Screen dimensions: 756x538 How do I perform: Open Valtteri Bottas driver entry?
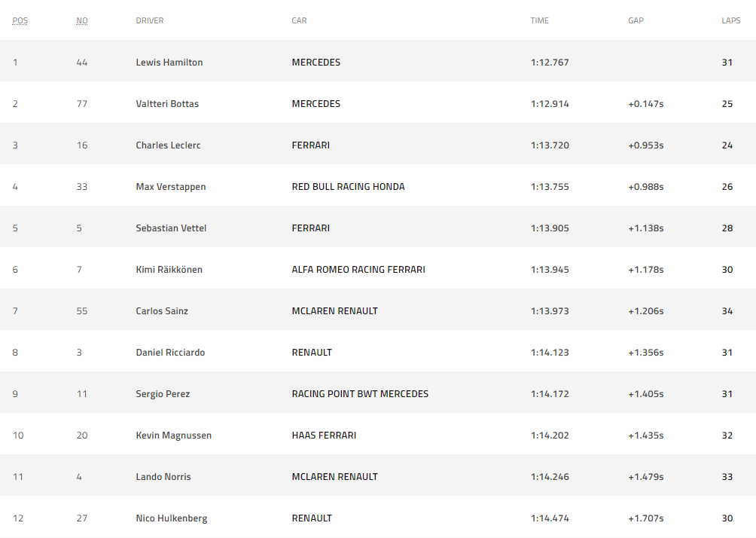pos(167,104)
